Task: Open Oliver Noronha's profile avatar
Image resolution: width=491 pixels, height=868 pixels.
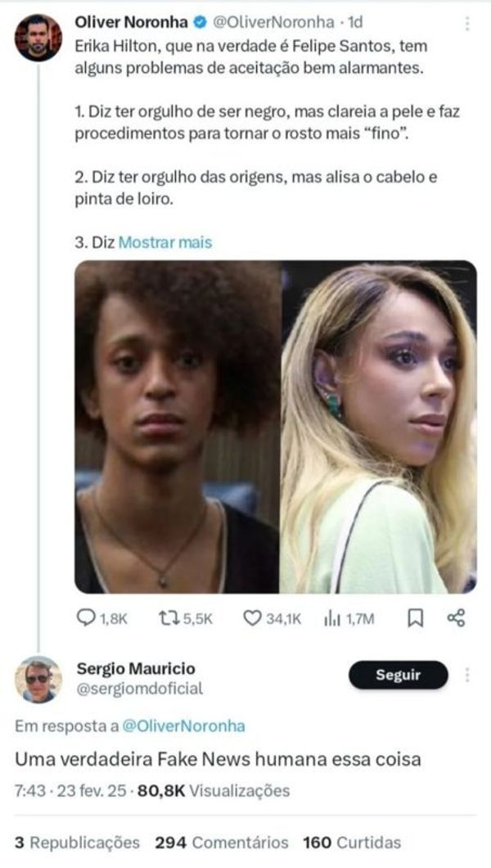Action: click(x=38, y=38)
